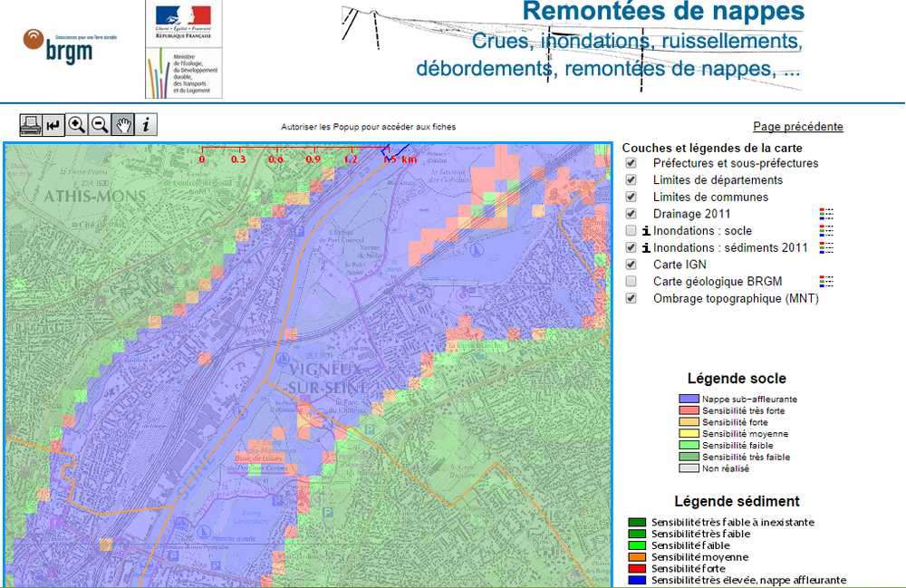This screenshot has width=906, height=588.
Task: Disable Ombrage topographique (MNT) layer
Action: click(x=630, y=297)
